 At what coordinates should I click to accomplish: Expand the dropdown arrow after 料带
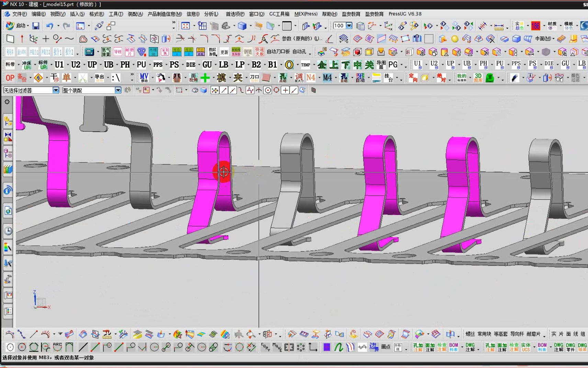tap(19, 65)
